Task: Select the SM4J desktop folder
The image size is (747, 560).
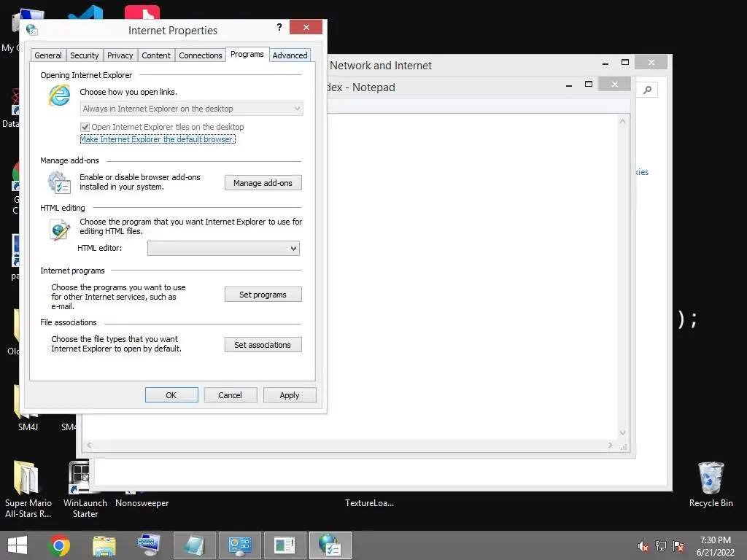Action: click(28, 427)
